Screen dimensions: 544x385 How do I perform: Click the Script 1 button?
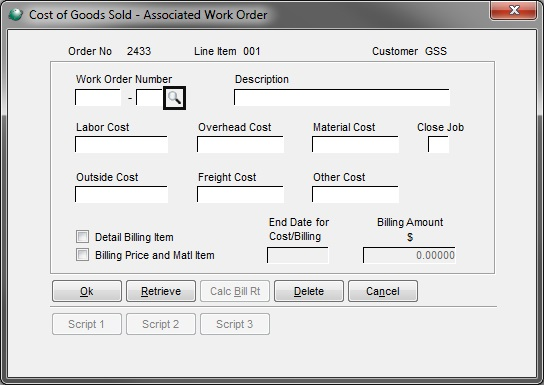pos(87,324)
